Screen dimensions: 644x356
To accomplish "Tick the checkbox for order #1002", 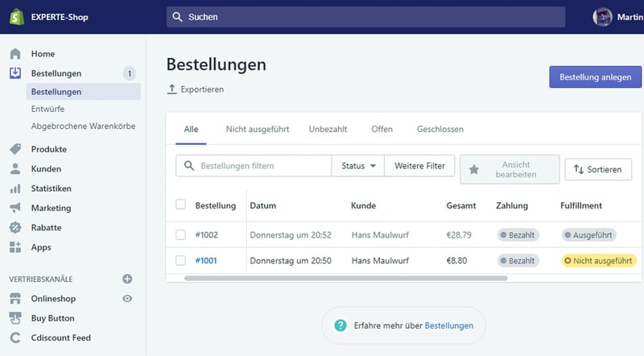I will point(180,235).
